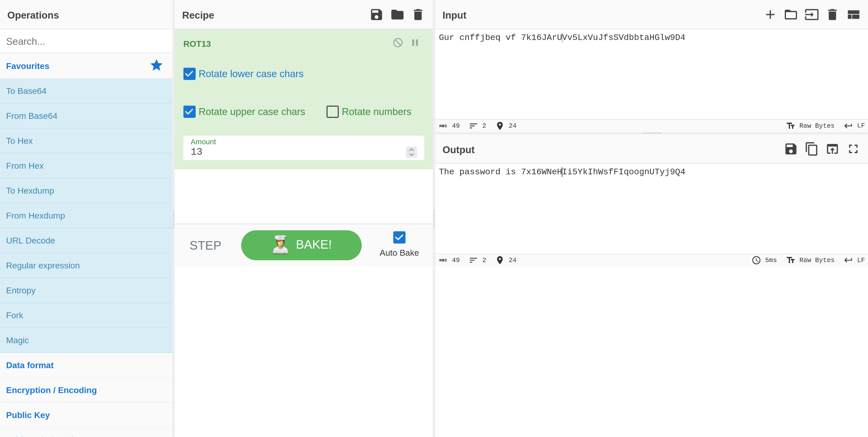The width and height of the screenshot is (868, 437).
Task: Reset the pane layout icon
Action: pos(853,15)
